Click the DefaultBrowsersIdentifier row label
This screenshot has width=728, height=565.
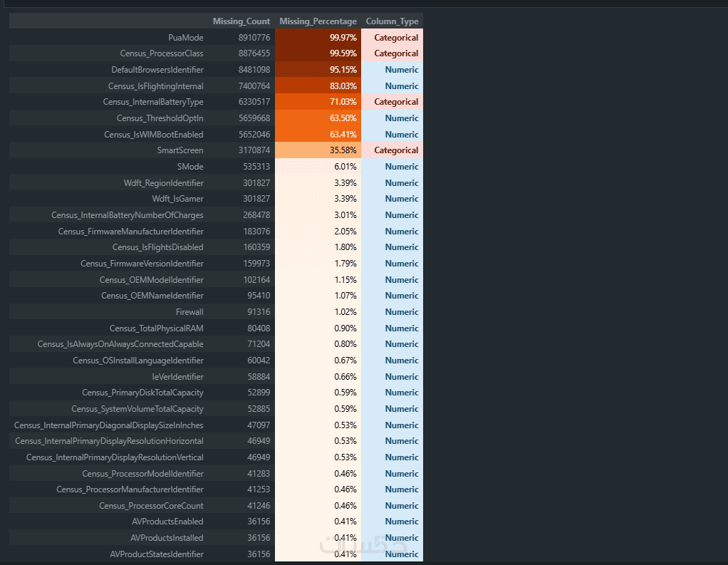pos(157,70)
